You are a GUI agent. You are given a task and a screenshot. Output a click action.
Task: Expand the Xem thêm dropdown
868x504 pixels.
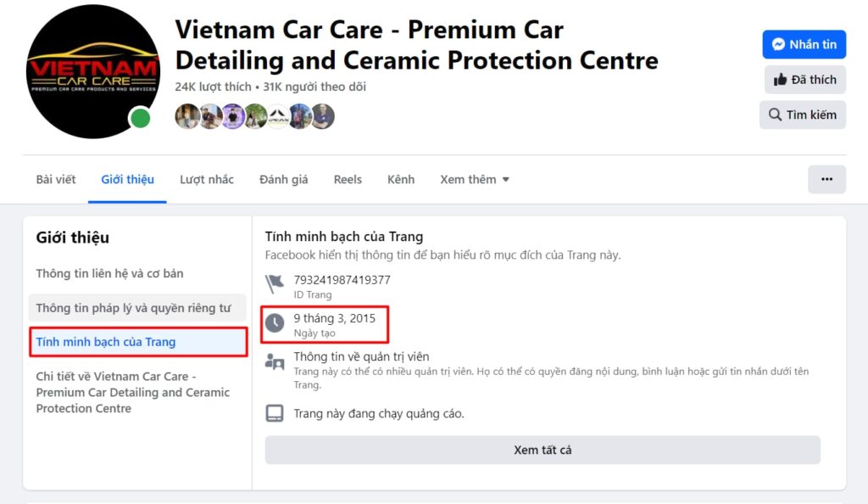click(x=474, y=179)
